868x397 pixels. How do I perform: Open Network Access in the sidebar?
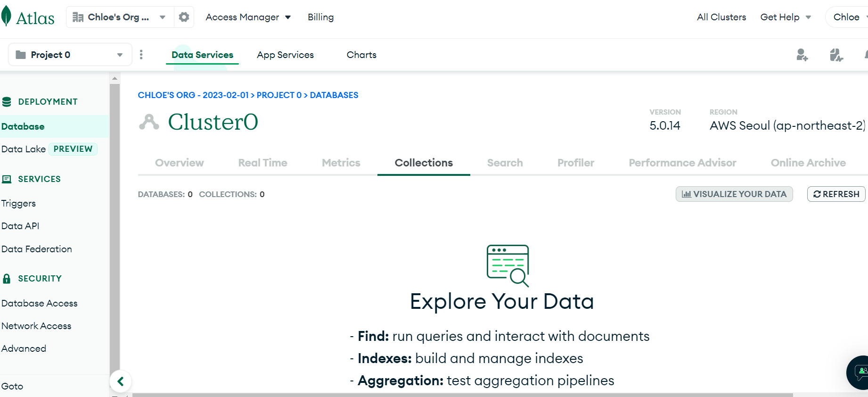pos(36,326)
